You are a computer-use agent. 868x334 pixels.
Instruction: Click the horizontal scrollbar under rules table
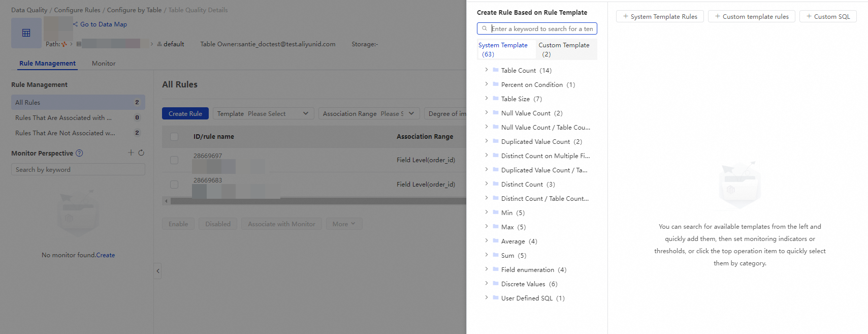tap(318, 201)
